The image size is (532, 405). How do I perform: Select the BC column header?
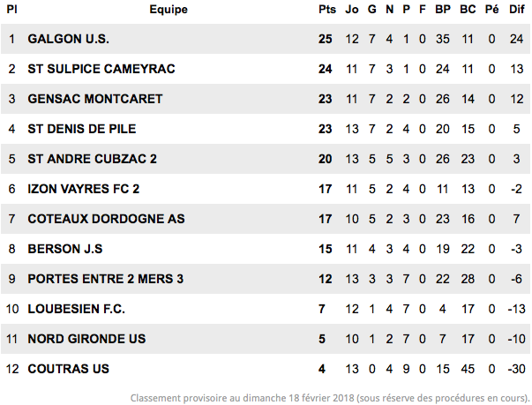point(468,9)
